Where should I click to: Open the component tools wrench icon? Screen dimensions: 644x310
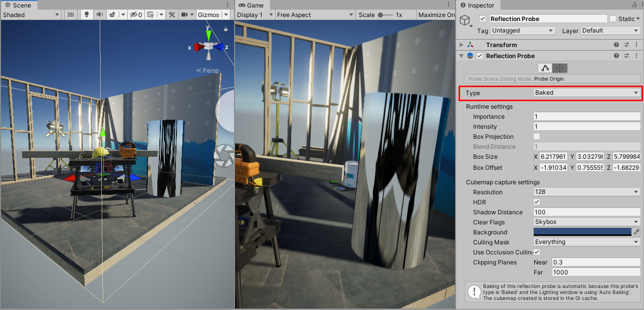coord(172,15)
